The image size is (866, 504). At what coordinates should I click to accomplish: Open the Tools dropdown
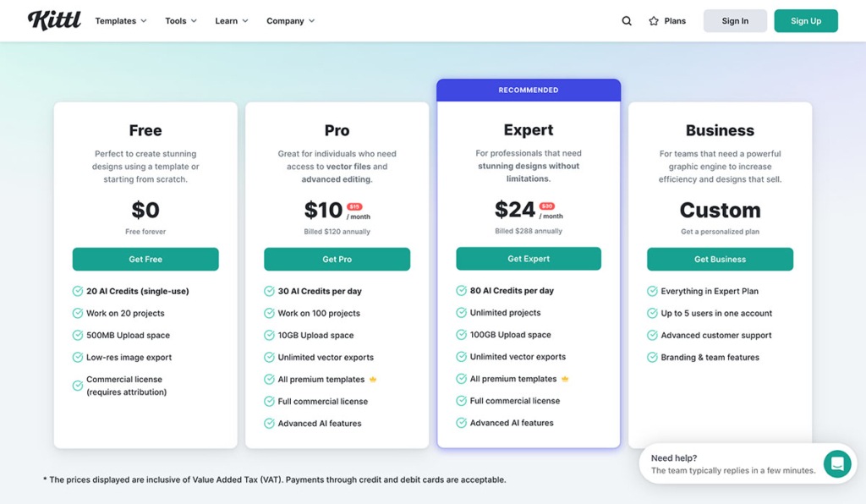tap(179, 20)
